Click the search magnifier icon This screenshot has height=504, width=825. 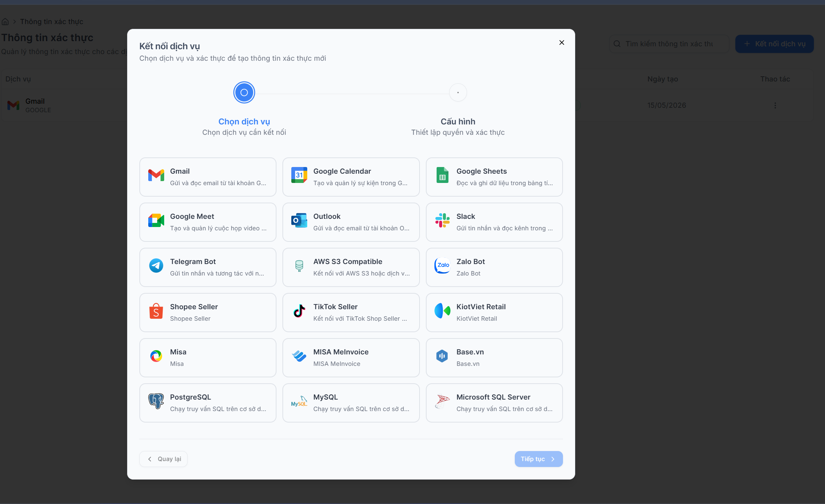(x=617, y=44)
